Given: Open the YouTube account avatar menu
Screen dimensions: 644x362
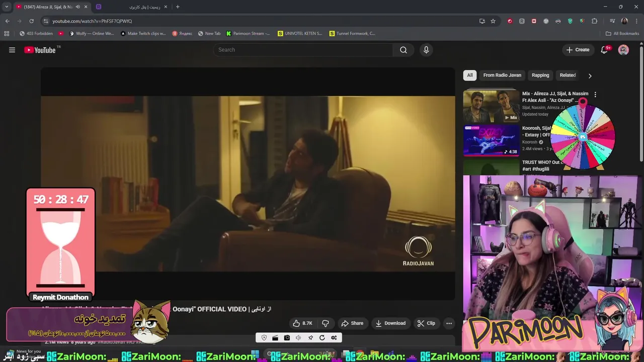Looking at the screenshot, I should coord(623,50).
